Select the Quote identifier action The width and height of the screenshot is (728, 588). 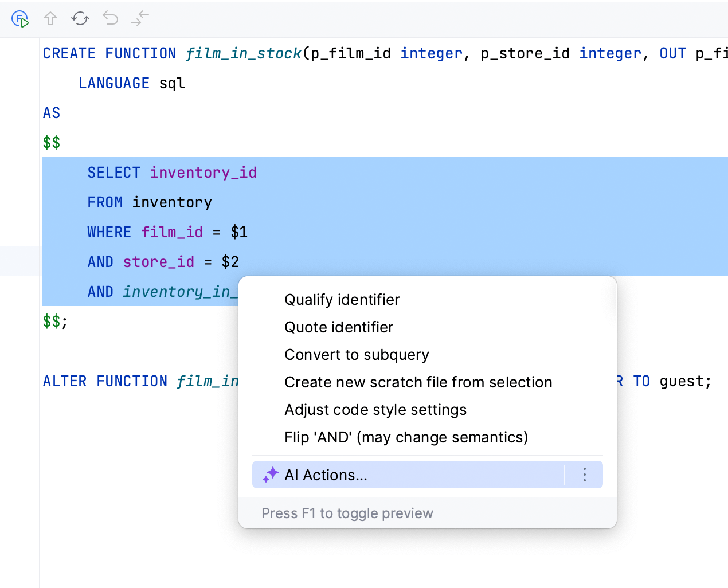click(339, 327)
